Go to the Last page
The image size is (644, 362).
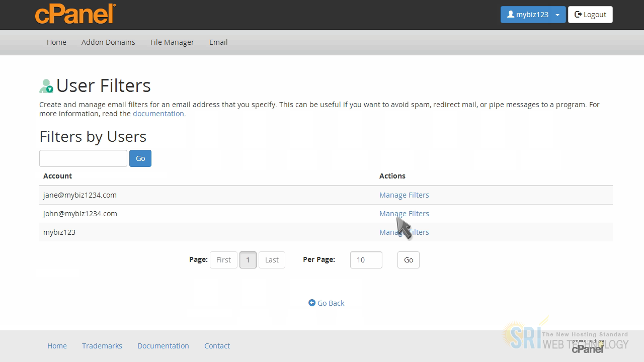(272, 260)
